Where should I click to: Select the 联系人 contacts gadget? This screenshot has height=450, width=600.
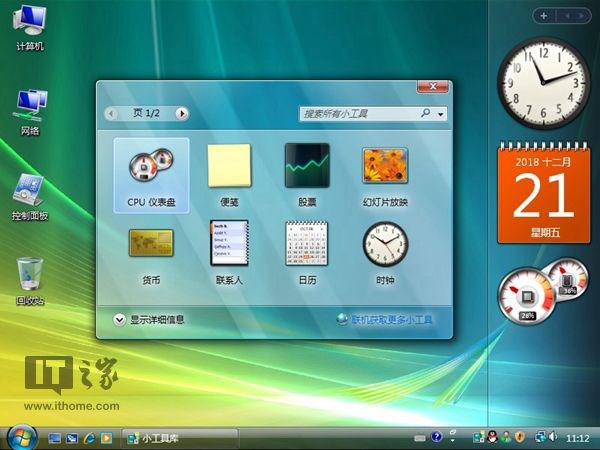pyautogui.click(x=229, y=253)
